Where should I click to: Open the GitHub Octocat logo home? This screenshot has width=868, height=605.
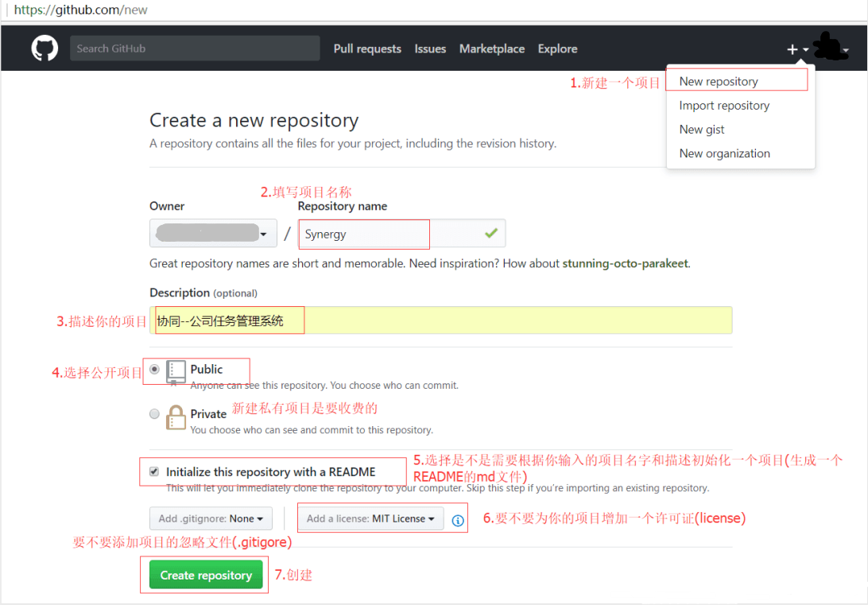(45, 48)
